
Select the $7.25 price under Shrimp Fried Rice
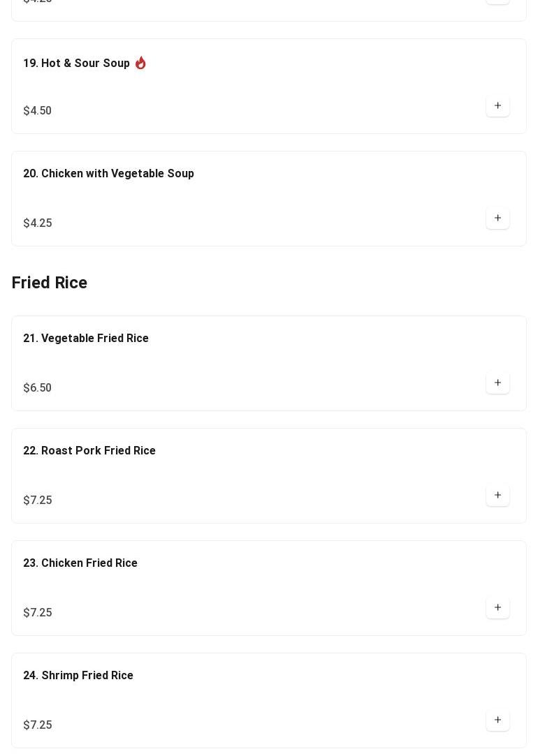click(38, 725)
